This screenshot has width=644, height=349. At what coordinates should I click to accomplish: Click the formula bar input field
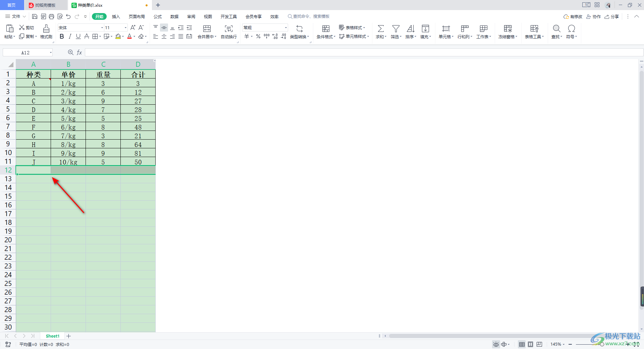point(364,52)
